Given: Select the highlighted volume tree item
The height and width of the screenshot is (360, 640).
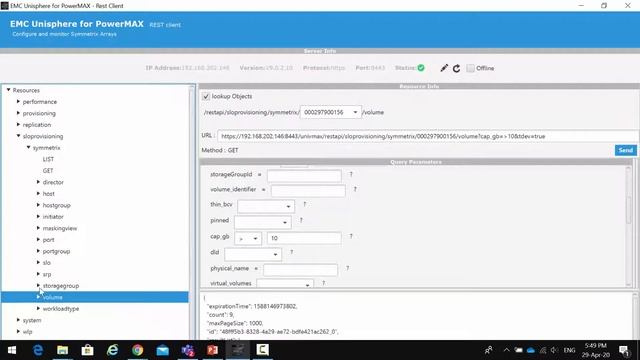Looking at the screenshot, I should [95, 297].
